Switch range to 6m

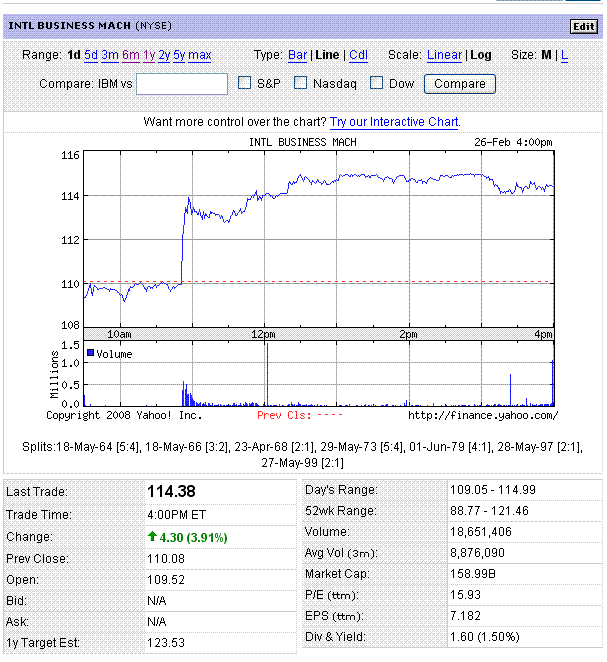[131, 55]
